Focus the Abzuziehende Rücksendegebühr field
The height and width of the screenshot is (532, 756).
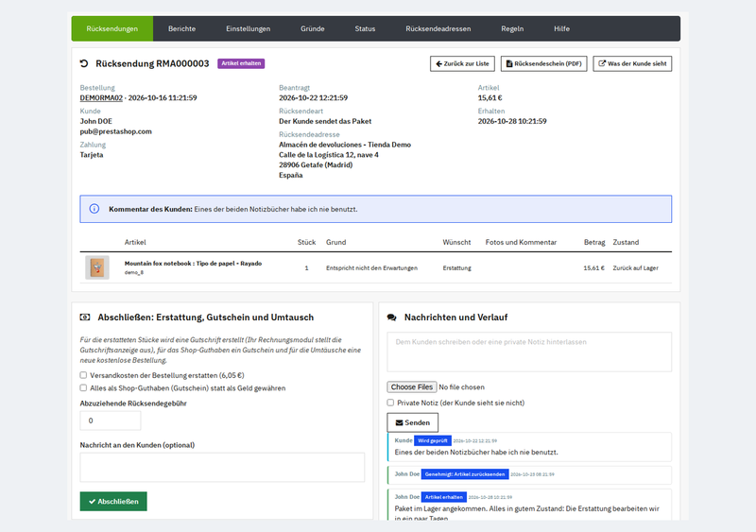(111, 420)
